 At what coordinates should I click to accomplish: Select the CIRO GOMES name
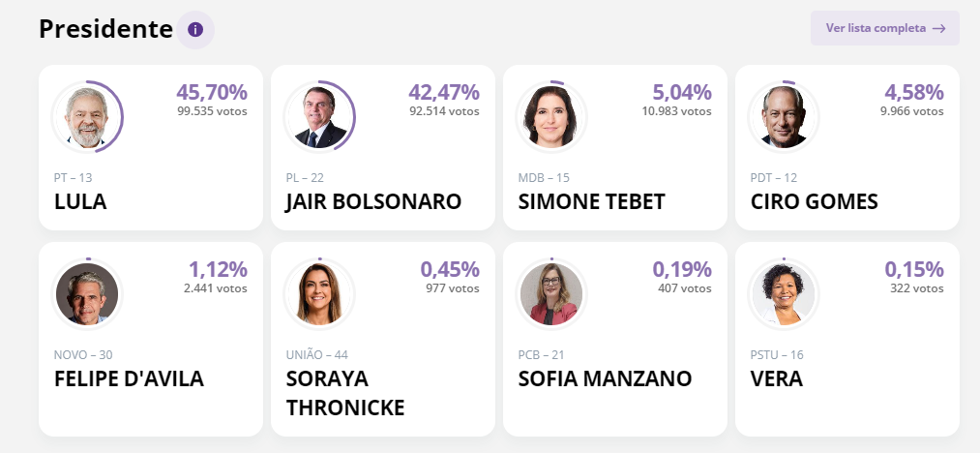814,201
